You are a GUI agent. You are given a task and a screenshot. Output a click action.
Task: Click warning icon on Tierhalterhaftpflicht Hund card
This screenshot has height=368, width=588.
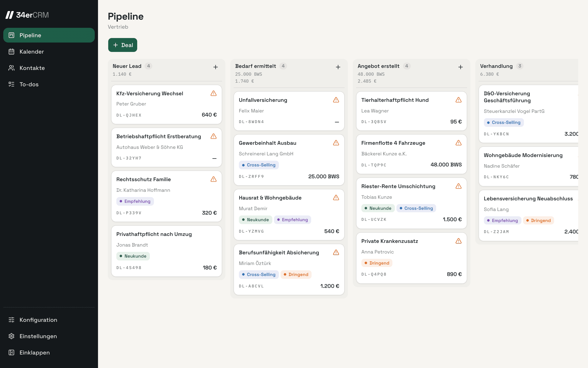click(x=459, y=100)
